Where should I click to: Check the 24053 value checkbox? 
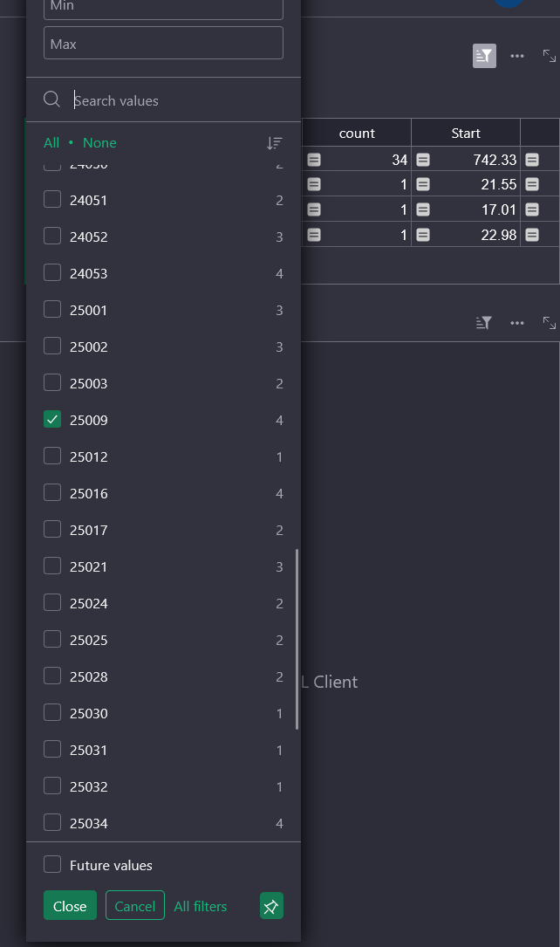tap(52, 273)
